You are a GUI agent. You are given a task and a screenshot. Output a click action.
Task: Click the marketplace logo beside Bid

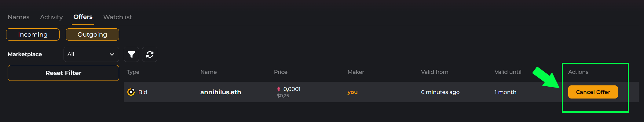click(131, 92)
